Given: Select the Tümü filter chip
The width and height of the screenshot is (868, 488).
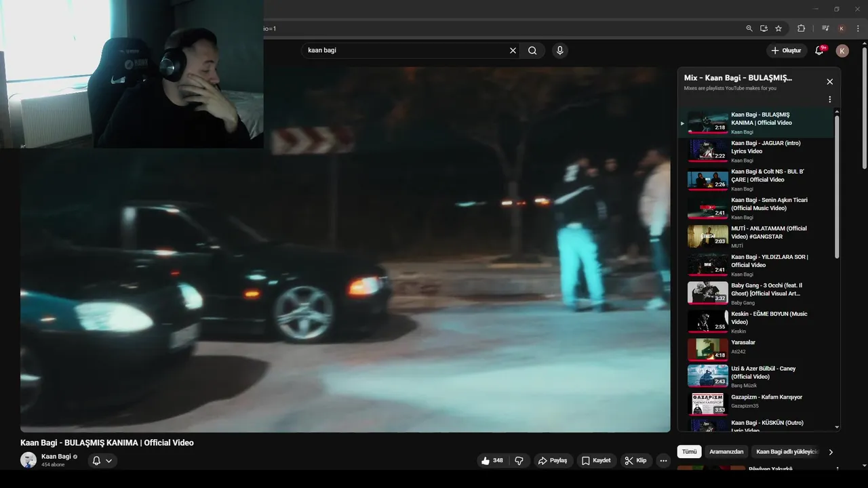Looking at the screenshot, I should tap(689, 451).
